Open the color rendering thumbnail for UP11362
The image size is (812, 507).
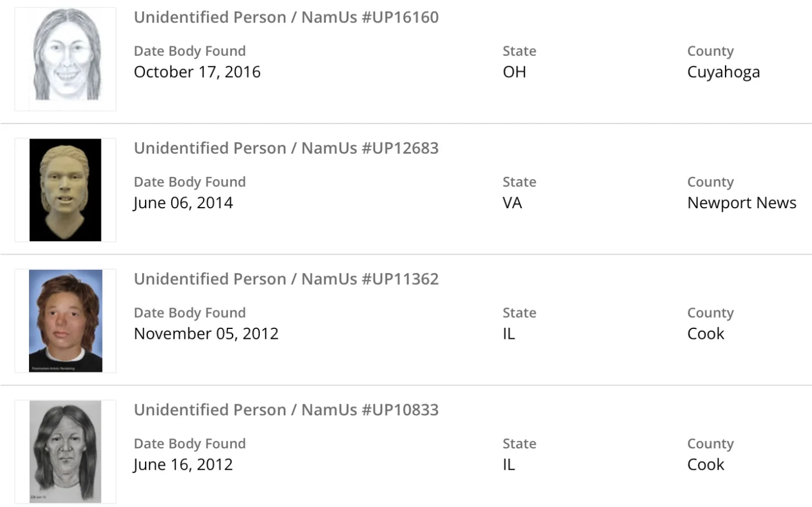[x=66, y=320]
